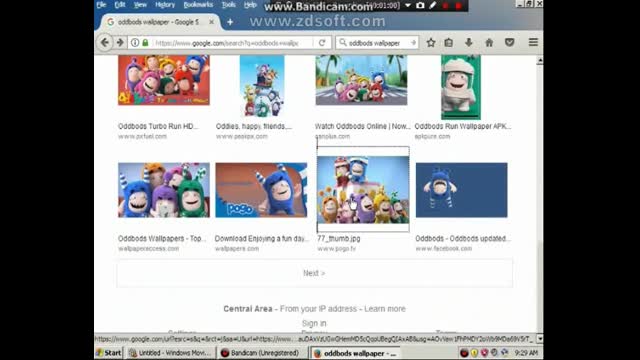Click the Bandicam pencil draw icon
Image resolution: width=640 pixels, height=360 pixels.
coord(432,5)
